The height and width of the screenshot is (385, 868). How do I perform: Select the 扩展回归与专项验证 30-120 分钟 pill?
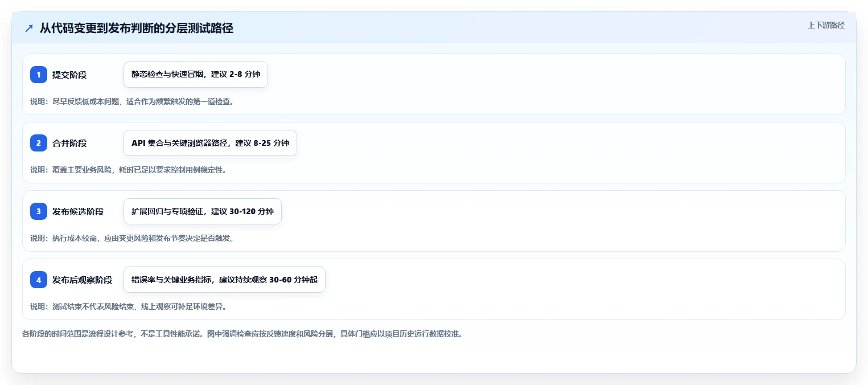pos(203,211)
